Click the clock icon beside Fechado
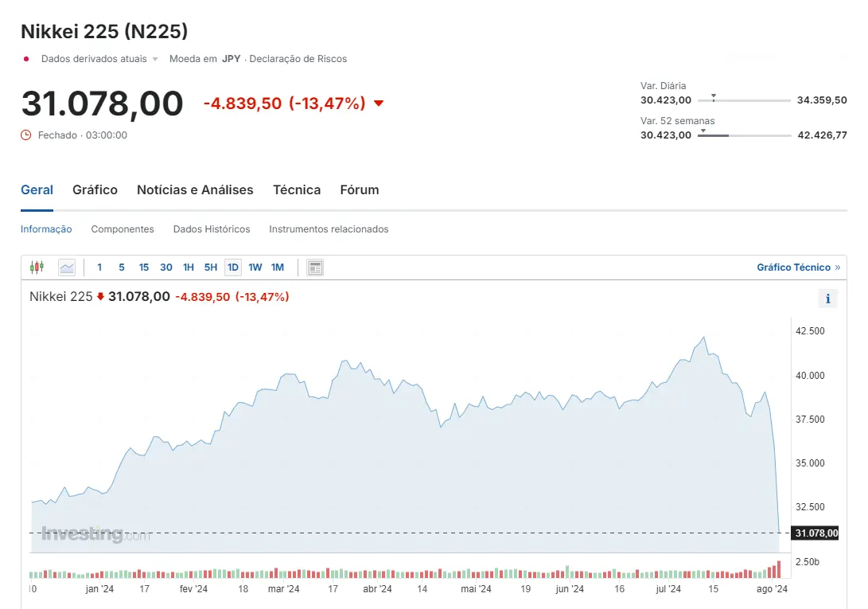The width and height of the screenshot is (868, 609). [26, 135]
